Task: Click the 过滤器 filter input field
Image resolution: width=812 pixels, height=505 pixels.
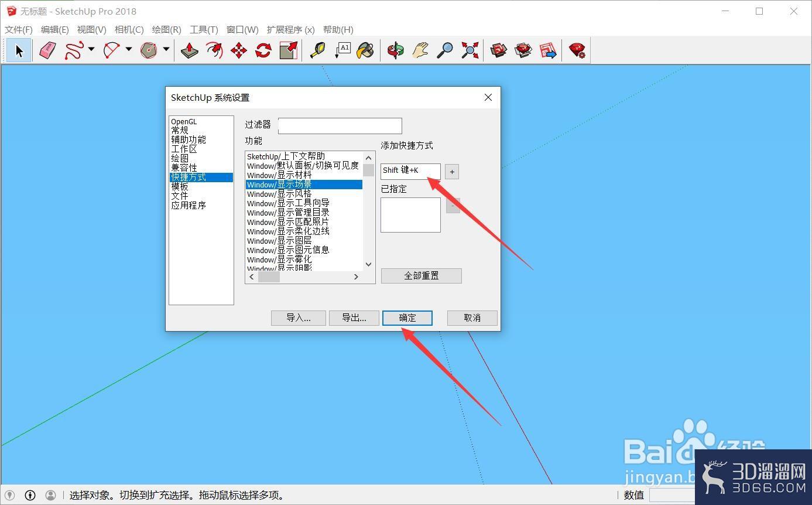Action: (x=340, y=125)
